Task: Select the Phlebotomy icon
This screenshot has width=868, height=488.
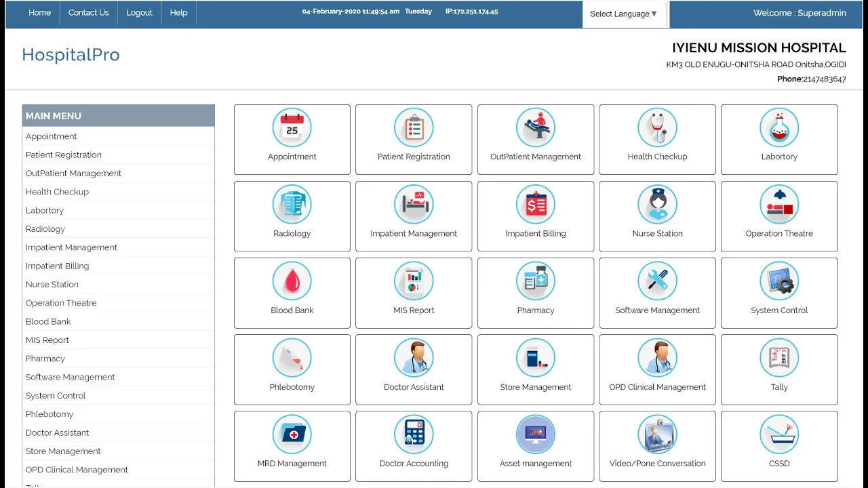Action: [292, 357]
